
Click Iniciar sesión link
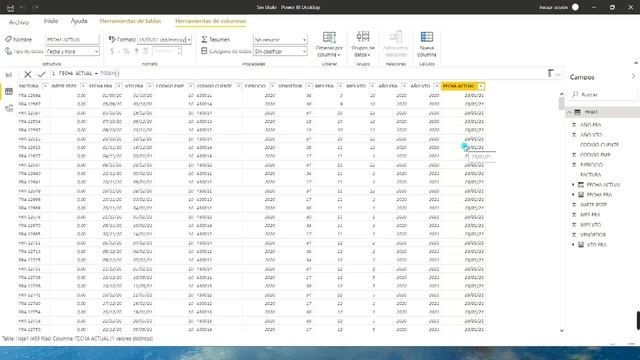(553, 7)
